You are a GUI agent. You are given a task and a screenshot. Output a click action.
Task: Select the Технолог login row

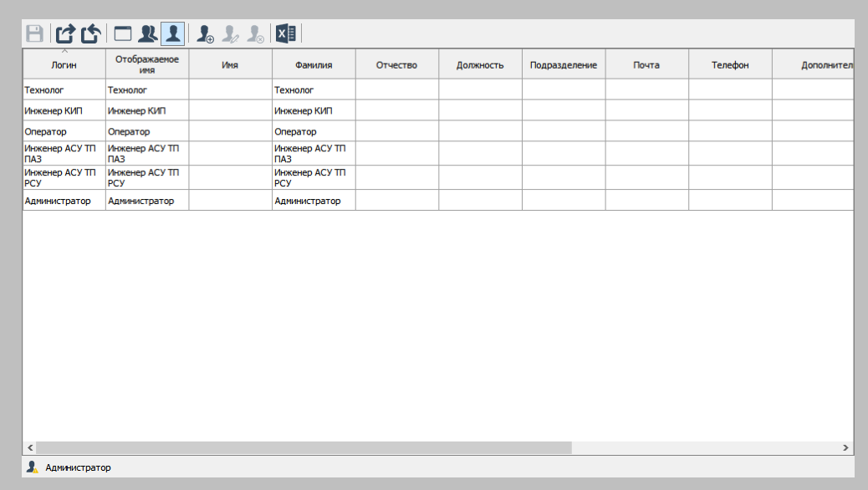coord(64,89)
